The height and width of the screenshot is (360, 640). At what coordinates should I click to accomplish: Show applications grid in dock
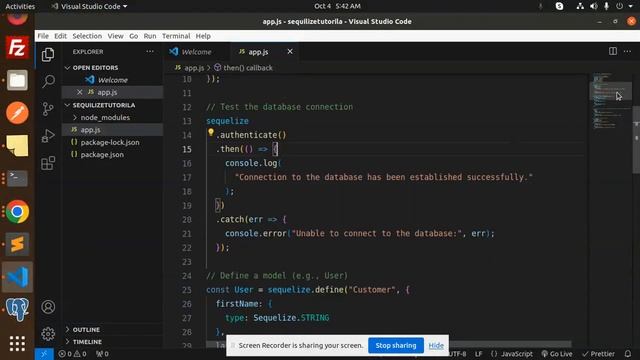17,344
